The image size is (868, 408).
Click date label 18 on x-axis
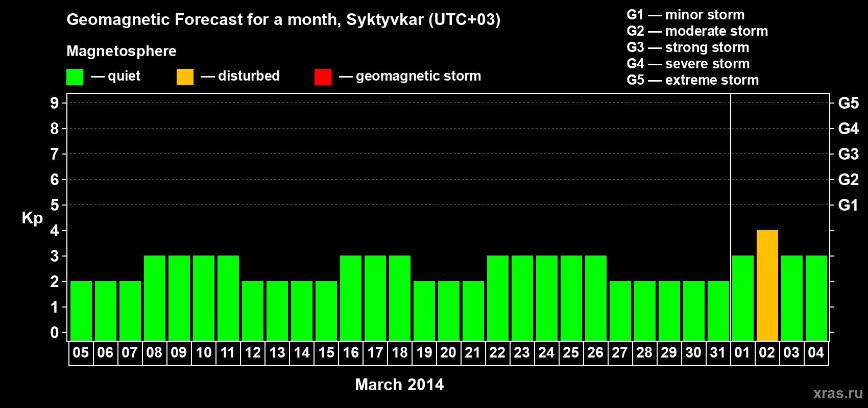point(400,352)
